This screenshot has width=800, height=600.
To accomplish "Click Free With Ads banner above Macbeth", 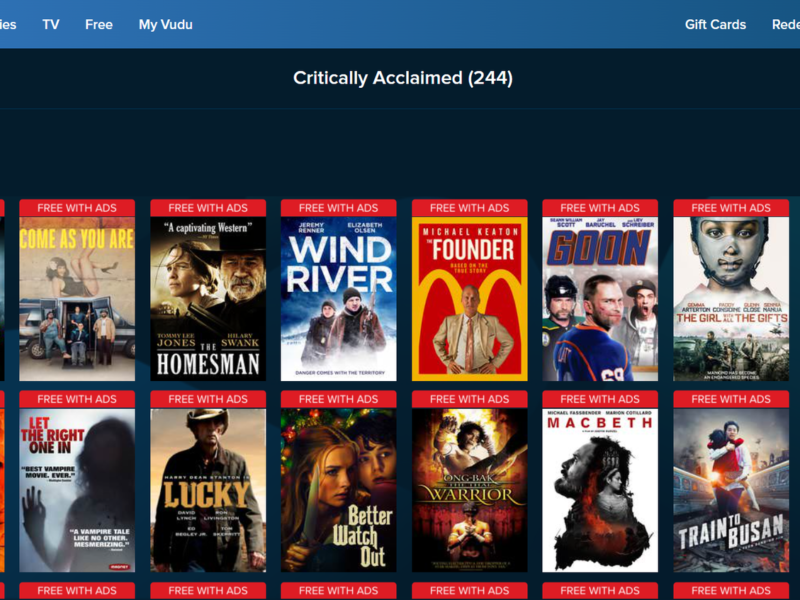I will click(600, 399).
